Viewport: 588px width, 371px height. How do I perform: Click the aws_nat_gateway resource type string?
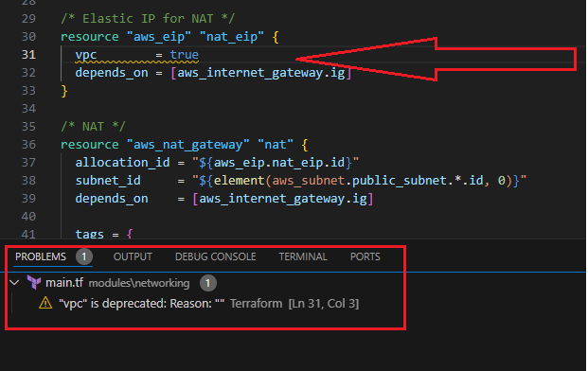(x=187, y=145)
